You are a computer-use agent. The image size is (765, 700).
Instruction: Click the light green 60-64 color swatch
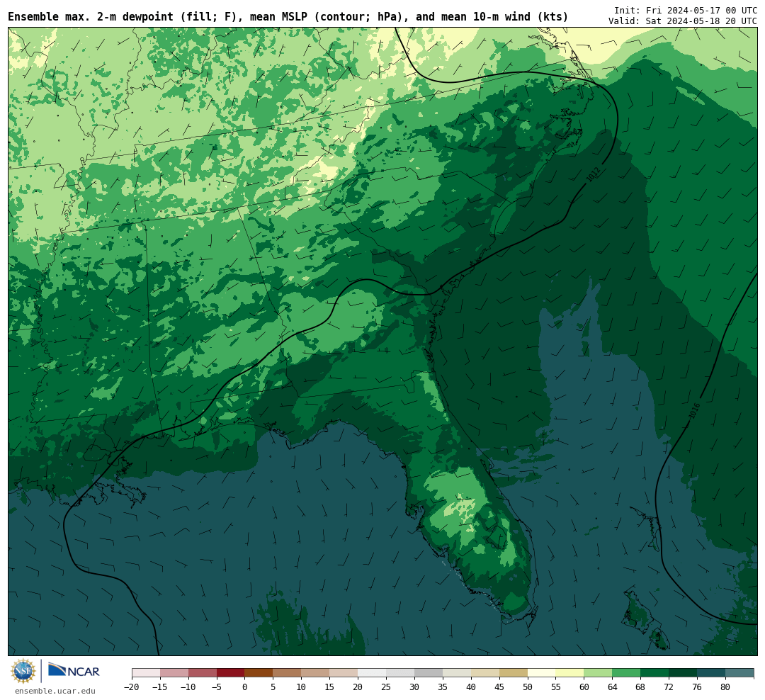pyautogui.click(x=598, y=673)
